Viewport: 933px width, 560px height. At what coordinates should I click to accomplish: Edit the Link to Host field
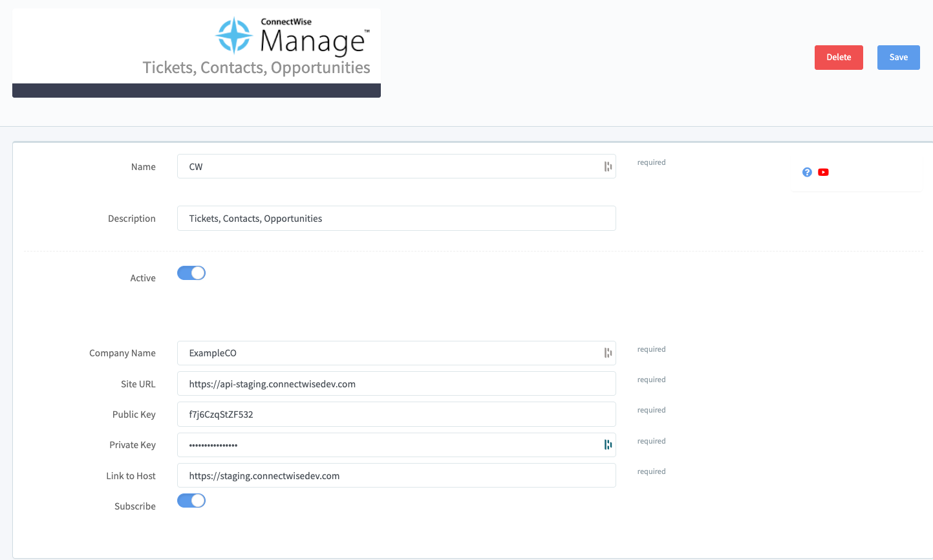click(x=396, y=476)
